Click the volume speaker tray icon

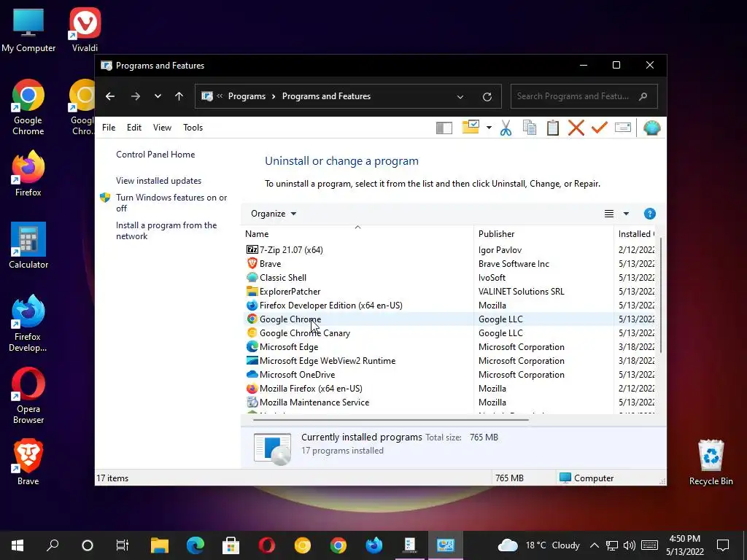point(630,545)
